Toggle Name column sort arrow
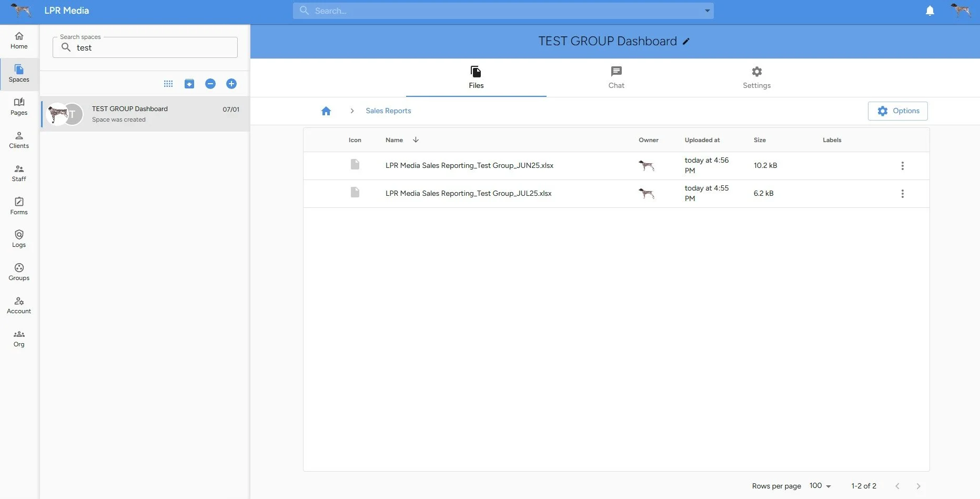This screenshot has width=980, height=499. click(x=416, y=139)
